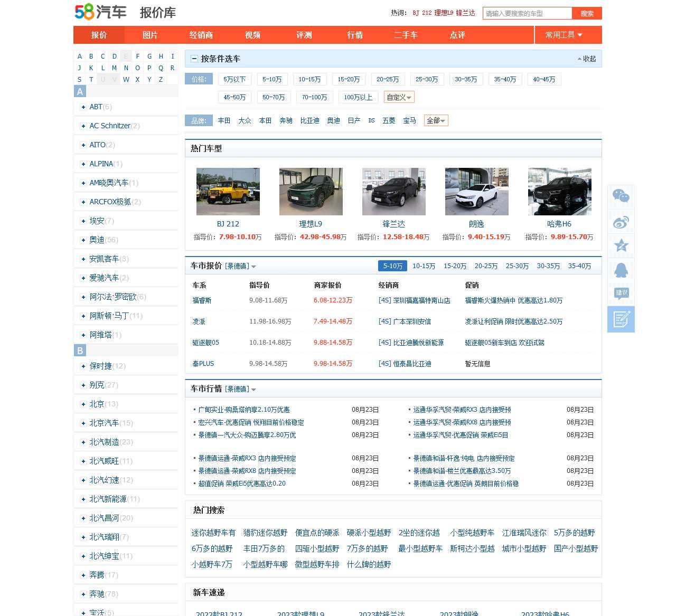The height and width of the screenshot is (616, 676).
Task: Click inside the car model search box
Action: pyautogui.click(x=527, y=13)
